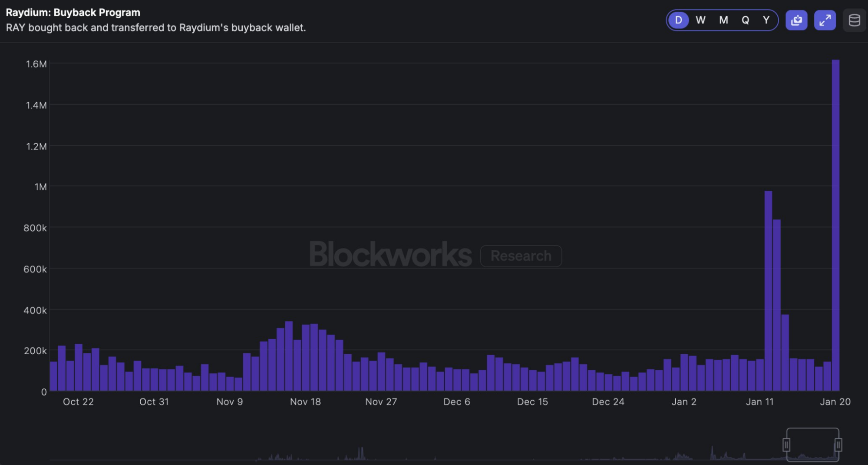The image size is (868, 465).
Task: Click the 1M y-axis label
Action: tap(40, 187)
